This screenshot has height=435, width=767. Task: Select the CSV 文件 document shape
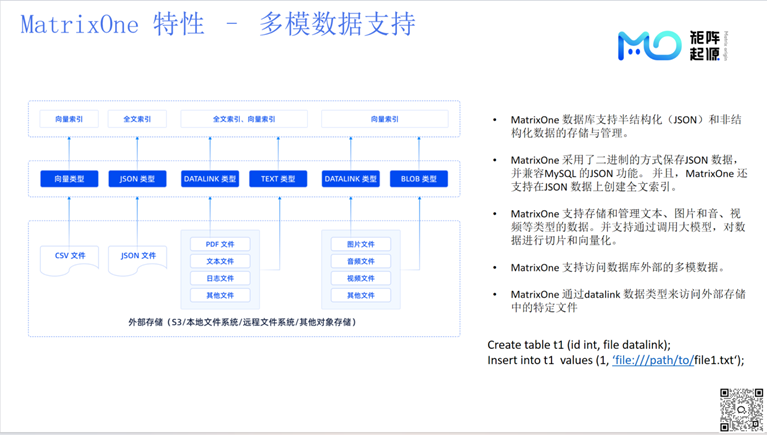(x=69, y=259)
